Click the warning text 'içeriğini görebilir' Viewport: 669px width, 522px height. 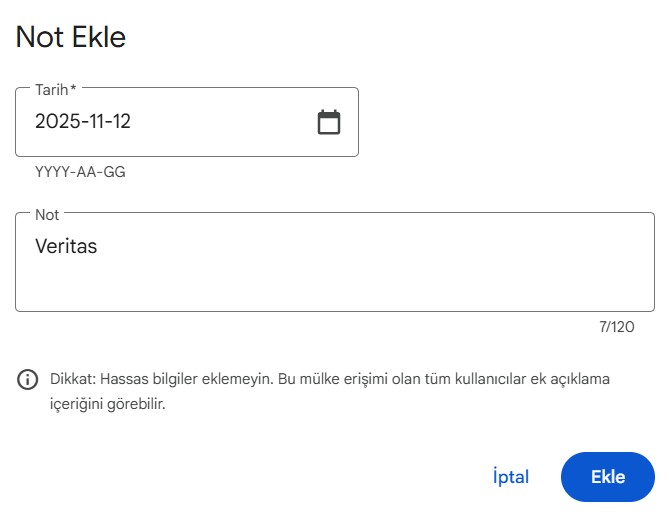click(x=107, y=406)
